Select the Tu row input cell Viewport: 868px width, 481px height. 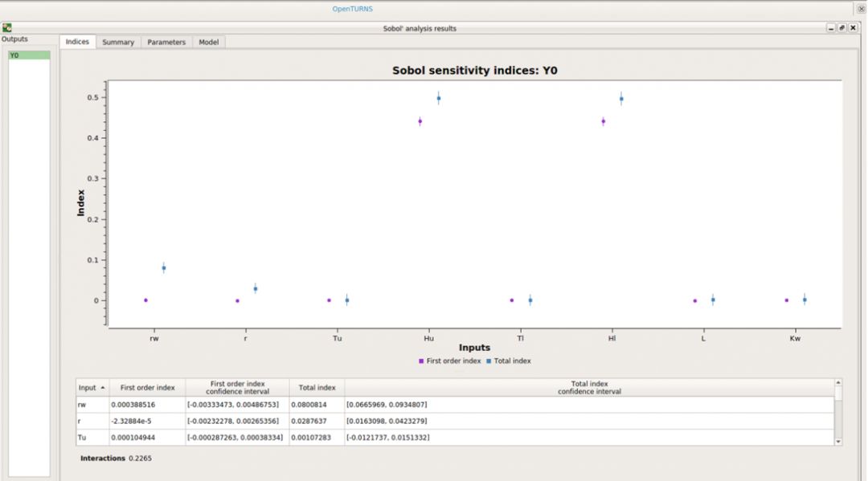(x=92, y=438)
